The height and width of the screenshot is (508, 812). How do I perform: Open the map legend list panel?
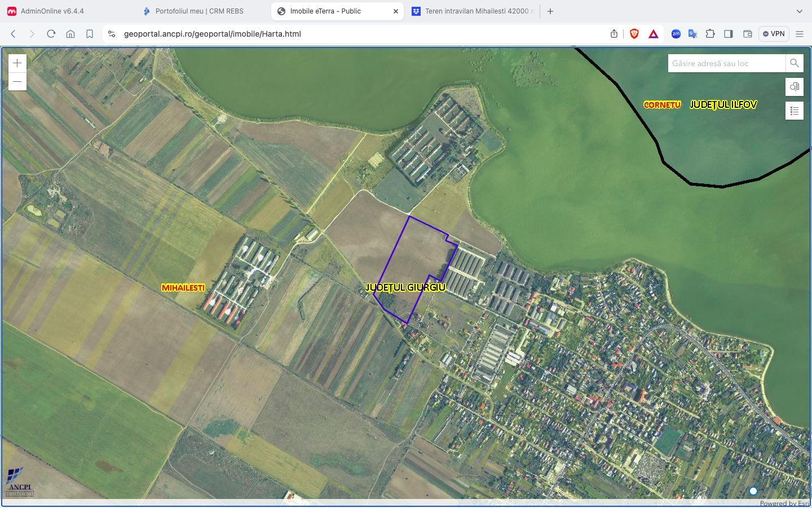(x=794, y=111)
